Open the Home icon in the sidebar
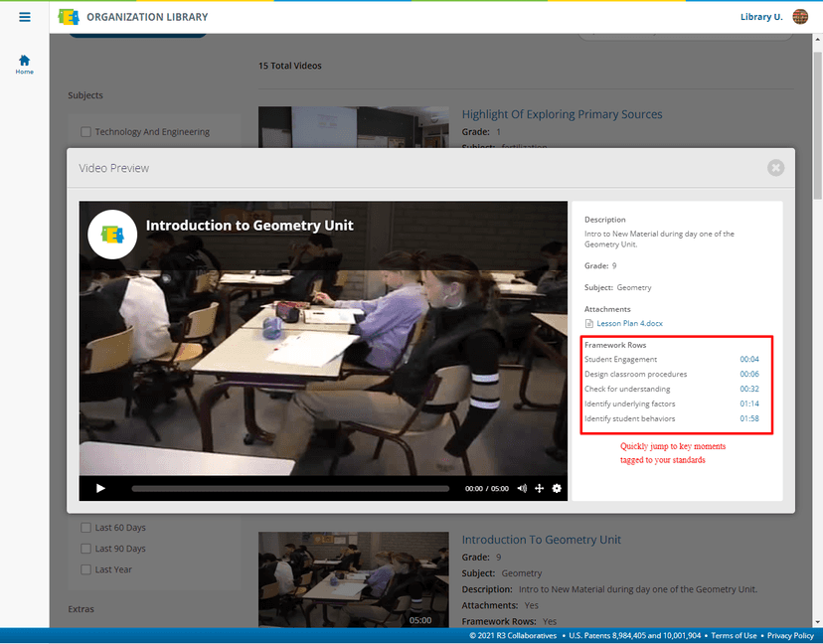This screenshot has width=823, height=644. pyautogui.click(x=23, y=60)
